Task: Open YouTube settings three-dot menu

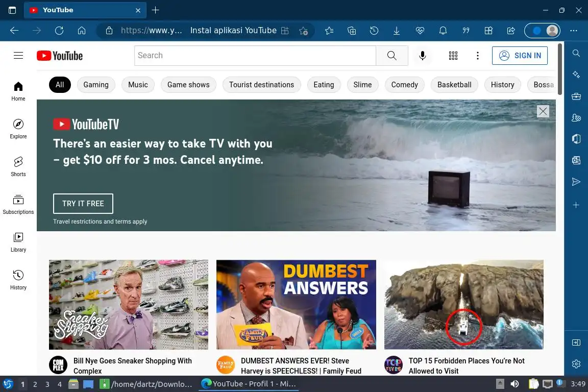Action: click(477, 56)
